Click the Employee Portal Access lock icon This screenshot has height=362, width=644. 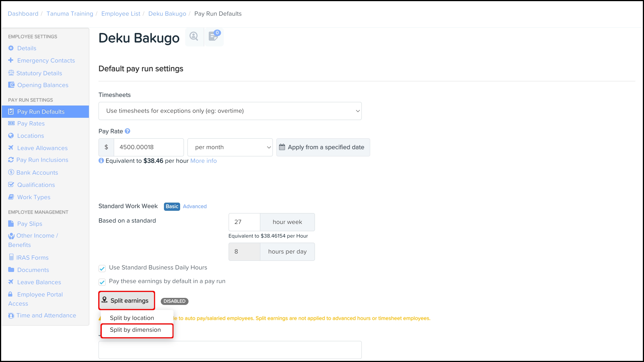pyautogui.click(x=10, y=294)
